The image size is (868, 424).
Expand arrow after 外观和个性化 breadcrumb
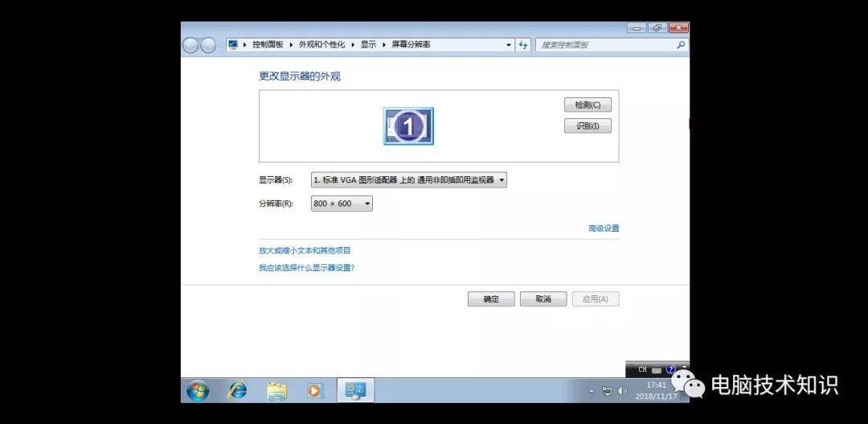point(353,45)
